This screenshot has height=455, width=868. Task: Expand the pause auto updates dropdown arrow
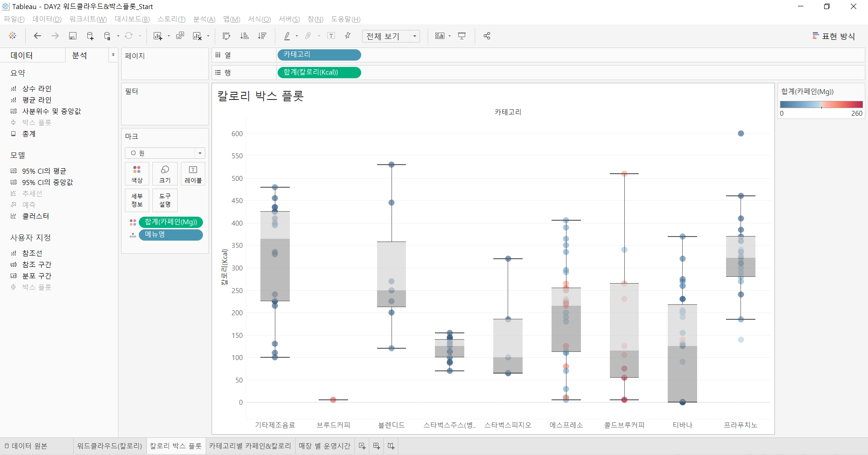pos(118,36)
